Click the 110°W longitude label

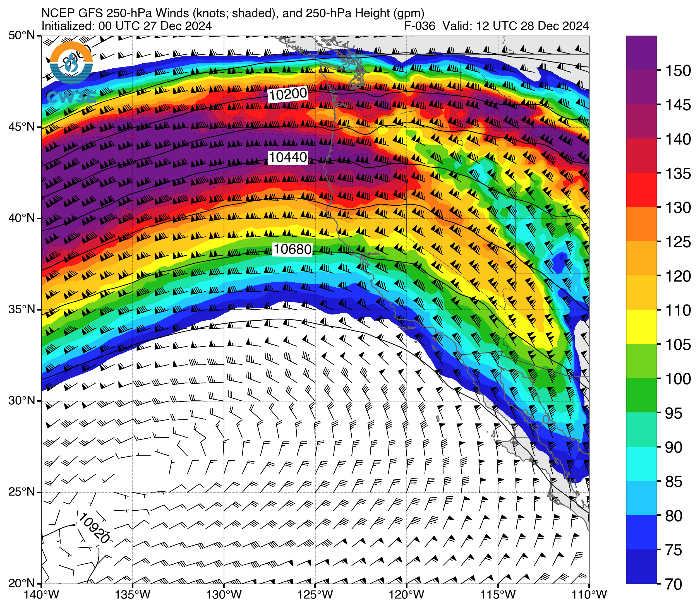(589, 595)
